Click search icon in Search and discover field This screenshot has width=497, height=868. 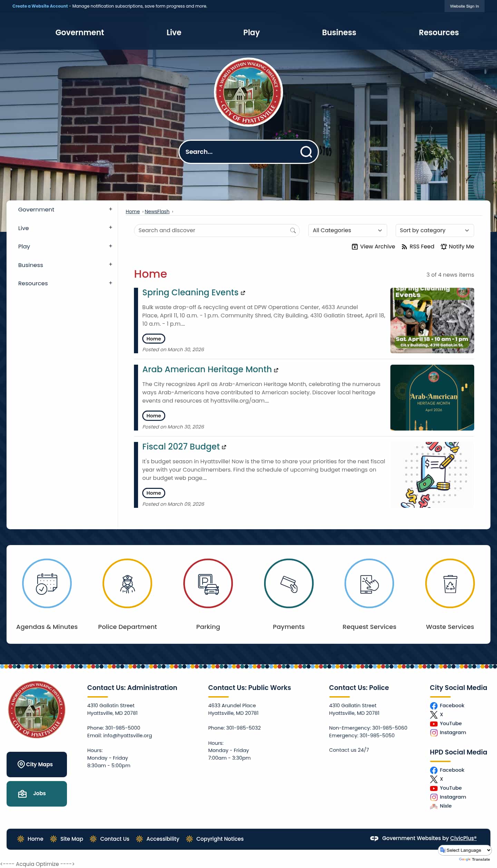coord(293,230)
